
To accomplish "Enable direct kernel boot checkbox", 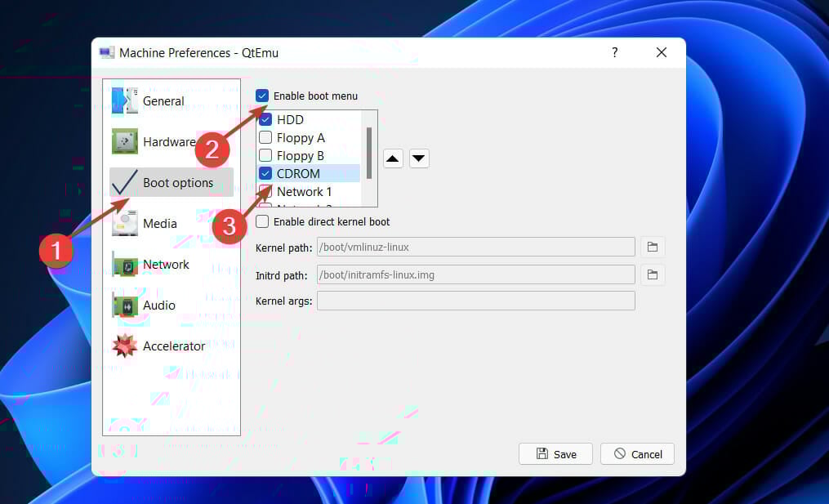I will (x=262, y=221).
